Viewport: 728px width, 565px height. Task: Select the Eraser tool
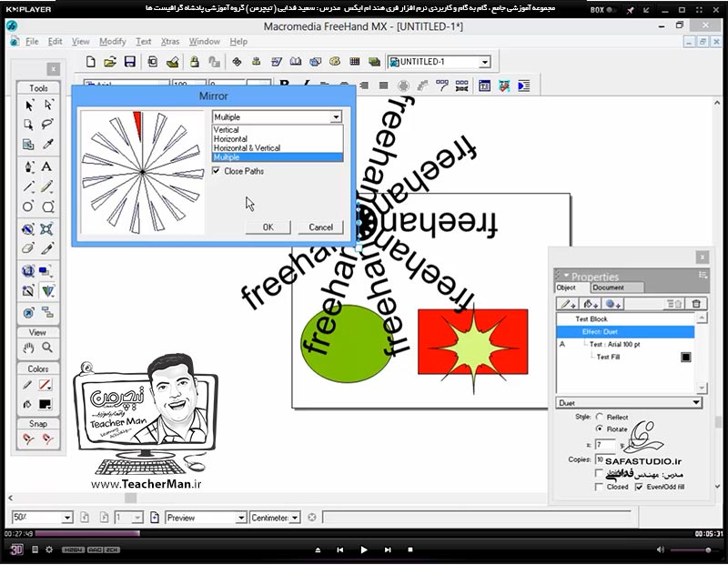(x=28, y=248)
